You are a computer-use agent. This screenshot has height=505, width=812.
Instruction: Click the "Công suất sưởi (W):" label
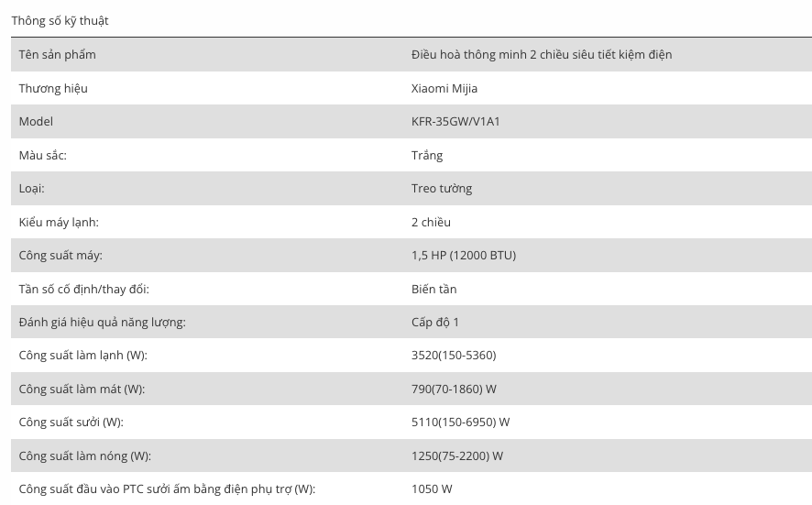(x=71, y=422)
